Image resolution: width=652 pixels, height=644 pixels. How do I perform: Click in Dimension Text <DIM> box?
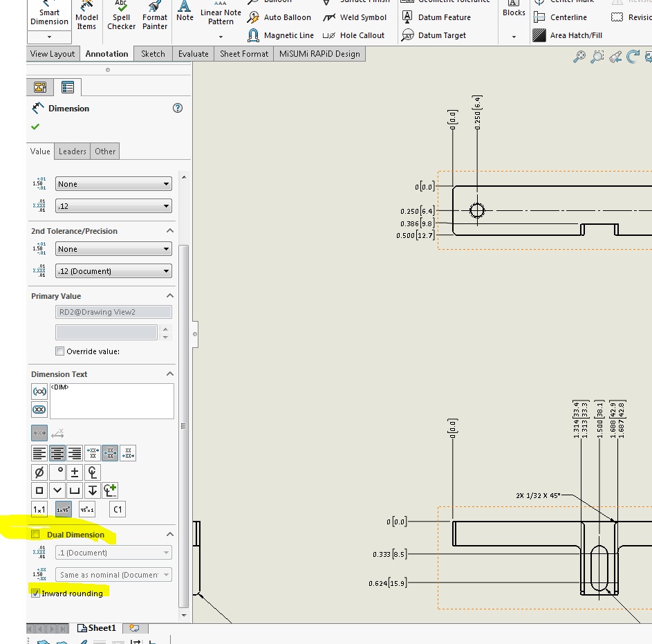[x=112, y=401]
